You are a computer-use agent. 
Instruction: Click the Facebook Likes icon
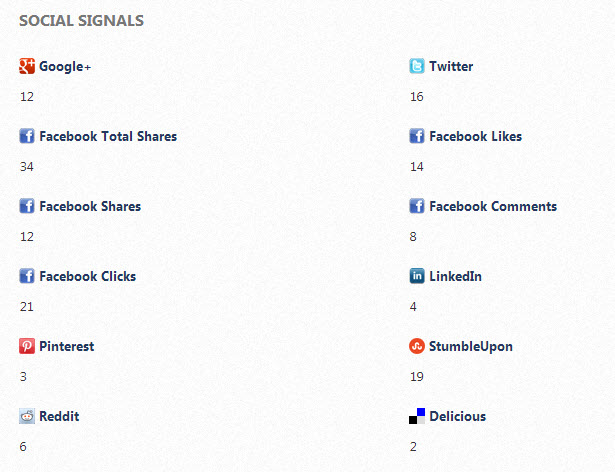point(417,137)
